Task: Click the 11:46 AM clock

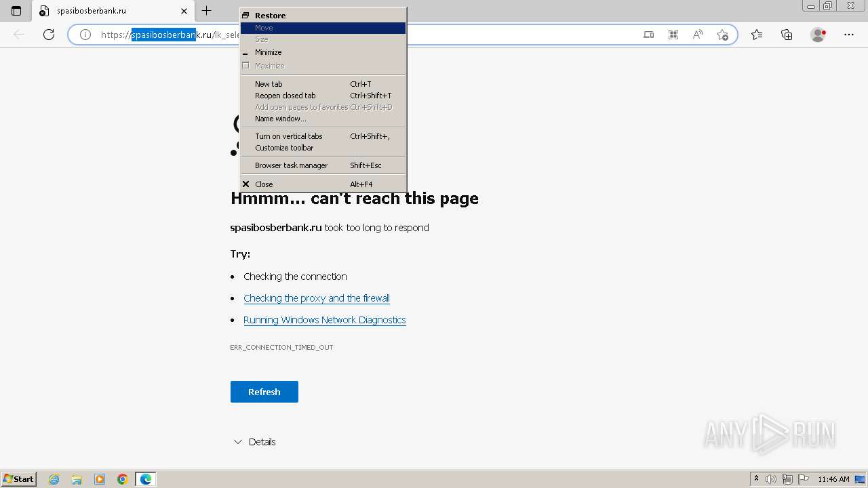Action: 833,479
